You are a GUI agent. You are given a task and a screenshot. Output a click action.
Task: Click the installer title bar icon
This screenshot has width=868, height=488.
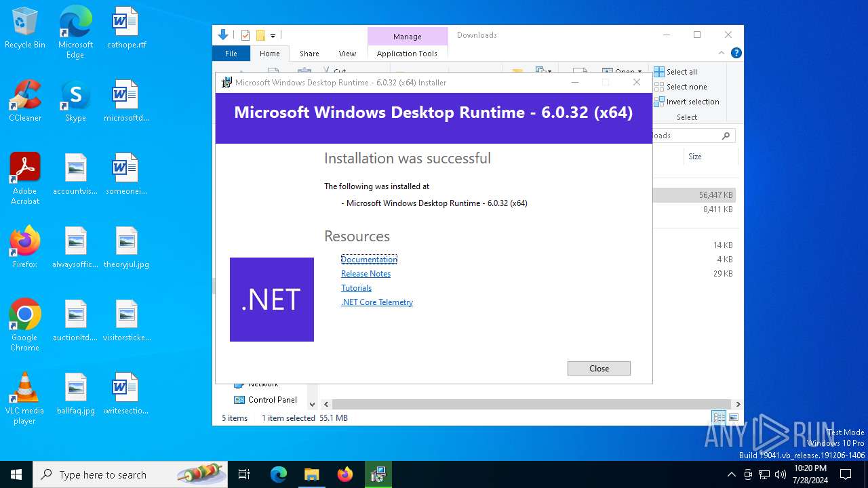[226, 83]
